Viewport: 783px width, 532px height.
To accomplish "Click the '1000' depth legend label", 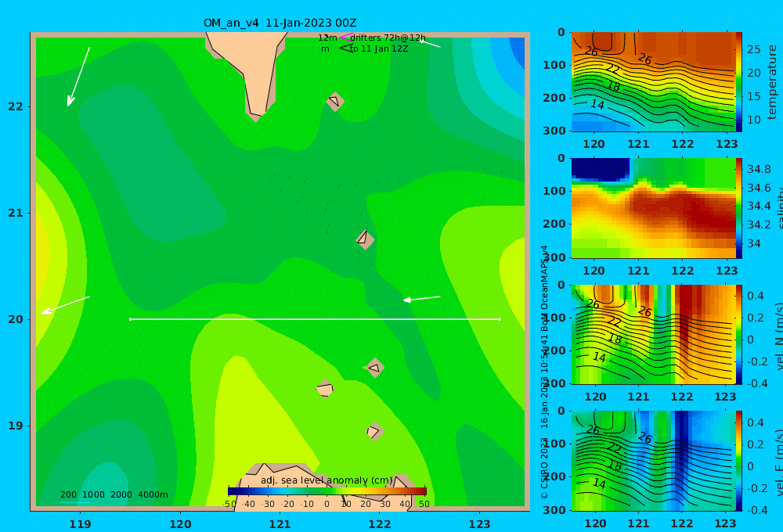I will (93, 494).
